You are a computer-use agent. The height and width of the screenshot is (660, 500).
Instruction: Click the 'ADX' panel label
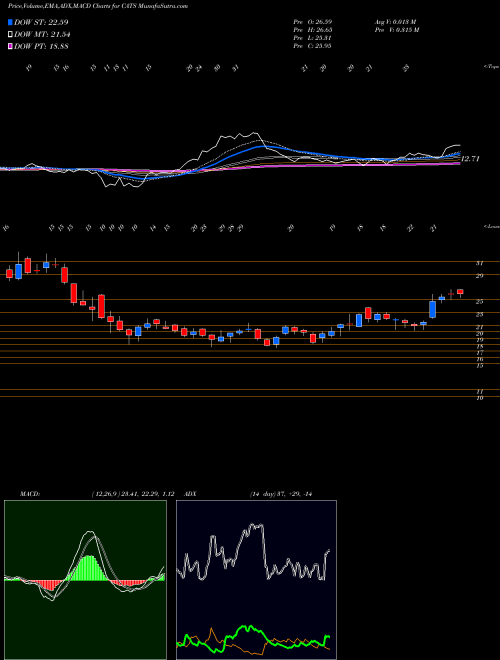191,494
